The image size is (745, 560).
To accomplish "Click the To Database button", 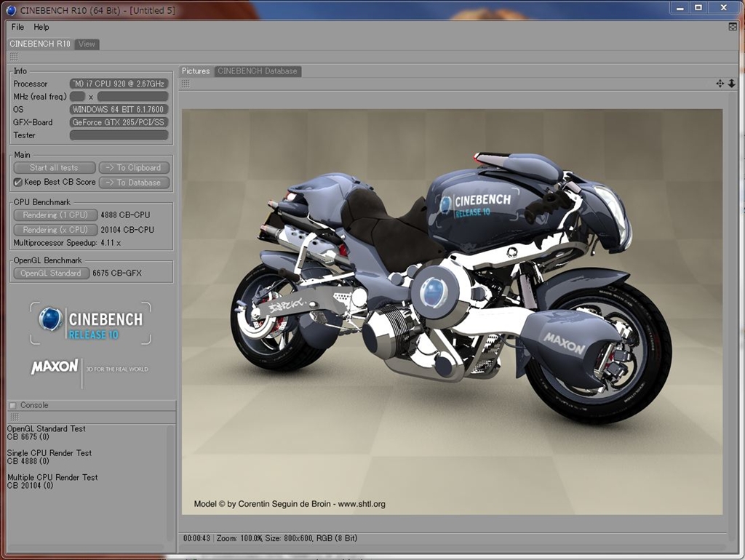I will (134, 183).
